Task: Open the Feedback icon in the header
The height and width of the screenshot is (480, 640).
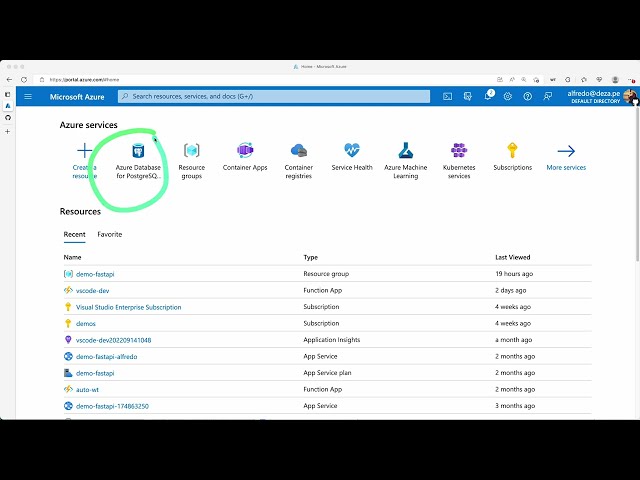Action: click(x=547, y=96)
